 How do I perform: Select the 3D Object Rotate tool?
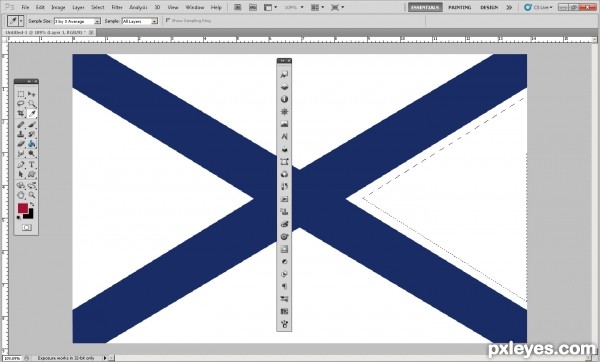21,186
